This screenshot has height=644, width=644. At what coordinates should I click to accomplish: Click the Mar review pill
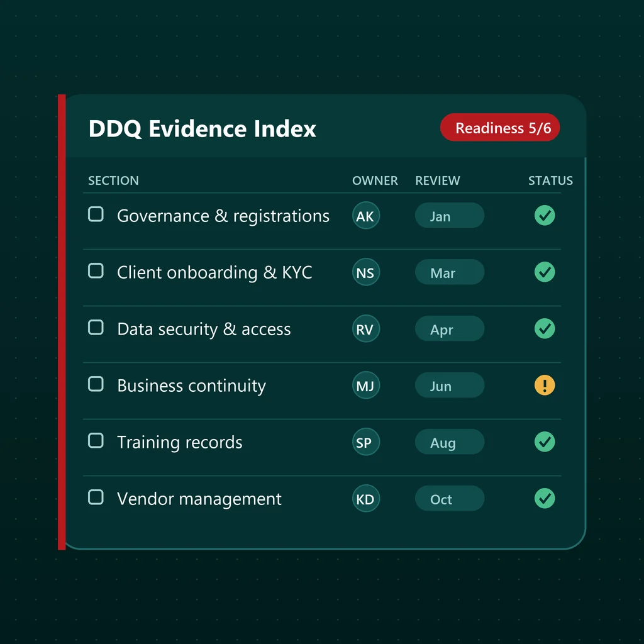(x=449, y=272)
